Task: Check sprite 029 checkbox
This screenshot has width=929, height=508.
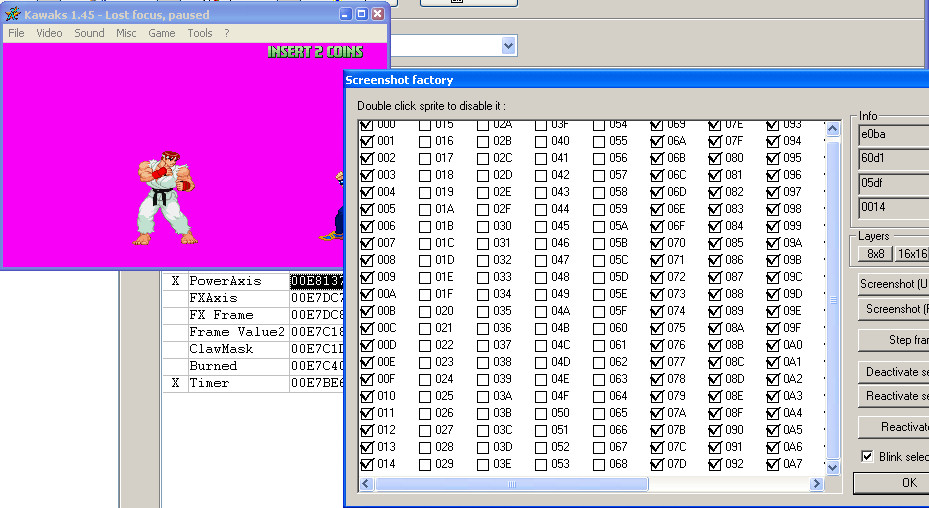Action: (425, 464)
